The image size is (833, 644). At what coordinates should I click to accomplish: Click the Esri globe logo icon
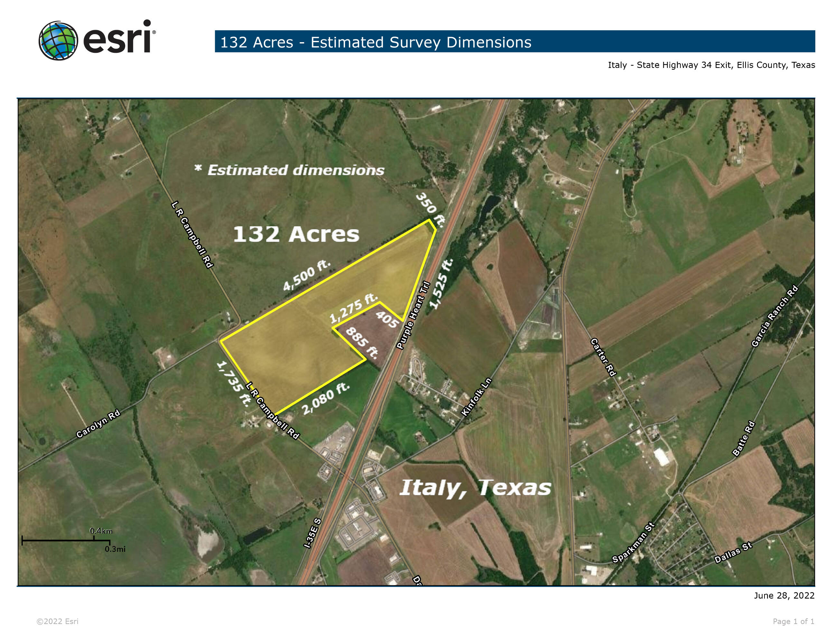(x=58, y=41)
